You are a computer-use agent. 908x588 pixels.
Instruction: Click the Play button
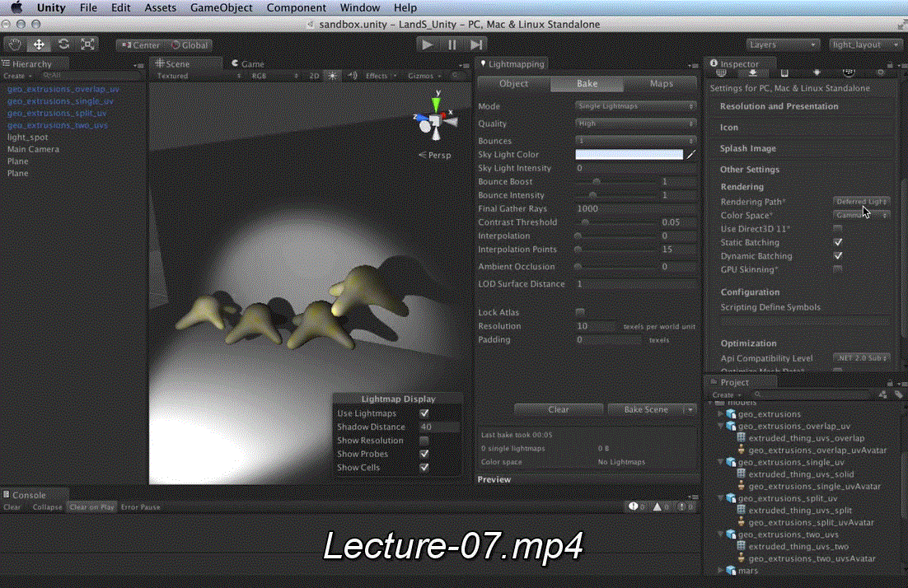click(x=428, y=44)
